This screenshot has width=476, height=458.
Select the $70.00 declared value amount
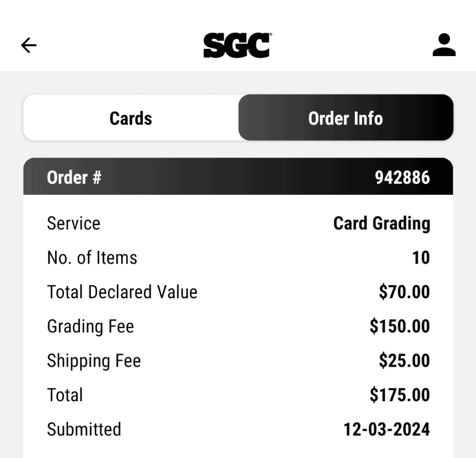pyautogui.click(x=404, y=292)
